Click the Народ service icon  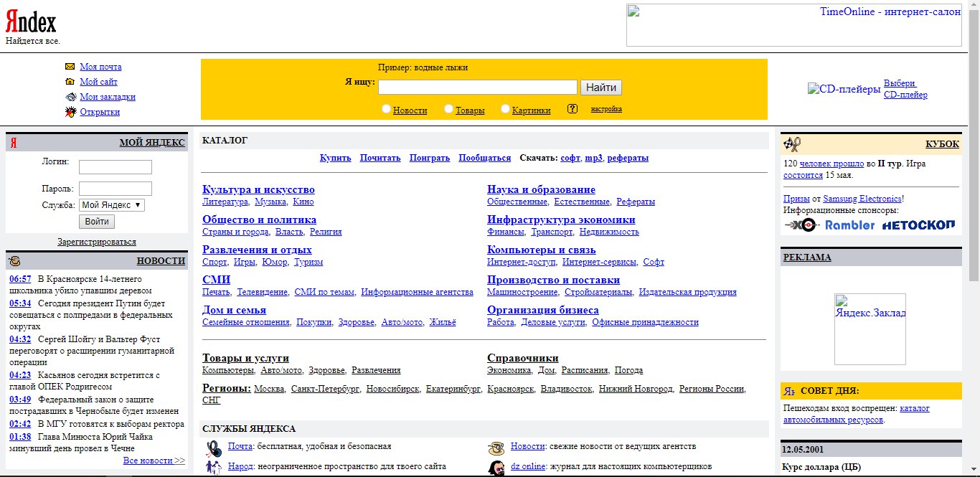214,468
